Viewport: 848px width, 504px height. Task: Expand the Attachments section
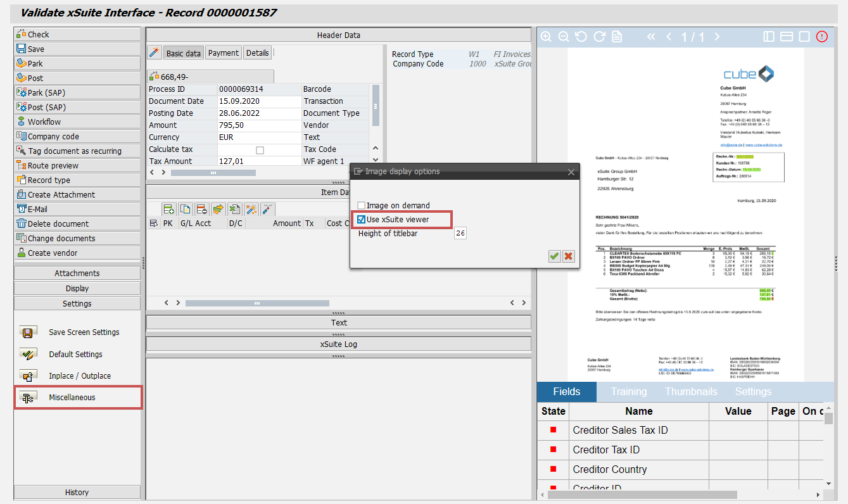tap(77, 273)
